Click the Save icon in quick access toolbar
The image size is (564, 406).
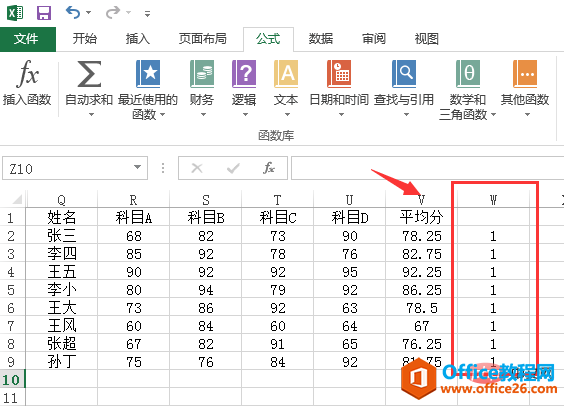[44, 13]
